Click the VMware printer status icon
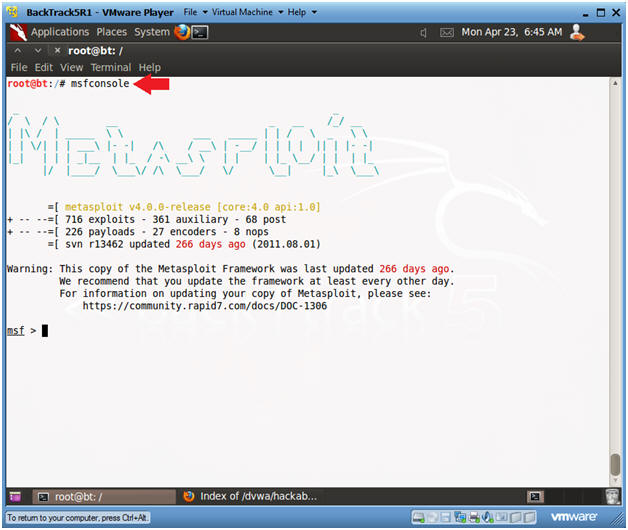The image size is (628, 530). coord(474,518)
